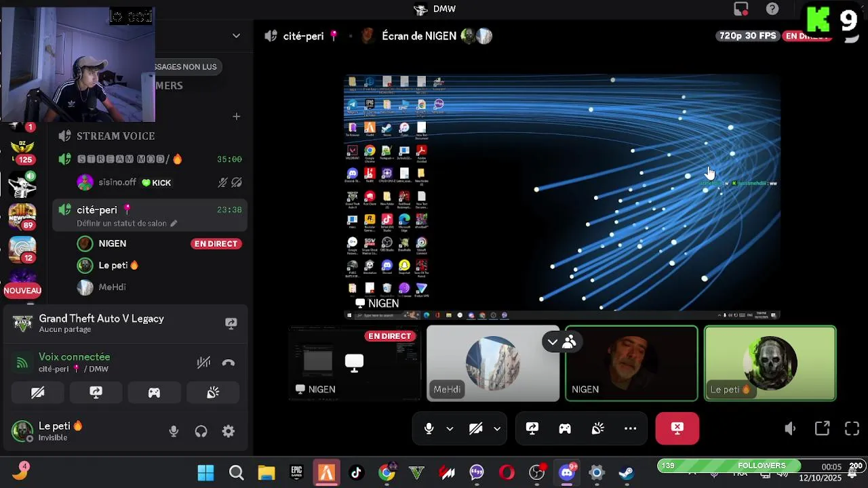Select sisino.off user in STREAM MOD channel

coord(117,182)
